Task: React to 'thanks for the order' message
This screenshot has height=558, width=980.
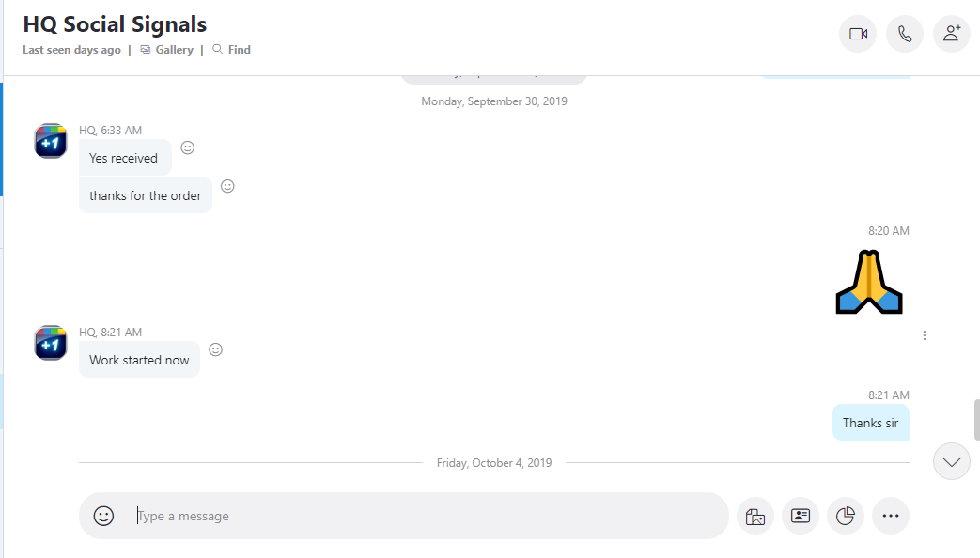Action: click(x=227, y=186)
